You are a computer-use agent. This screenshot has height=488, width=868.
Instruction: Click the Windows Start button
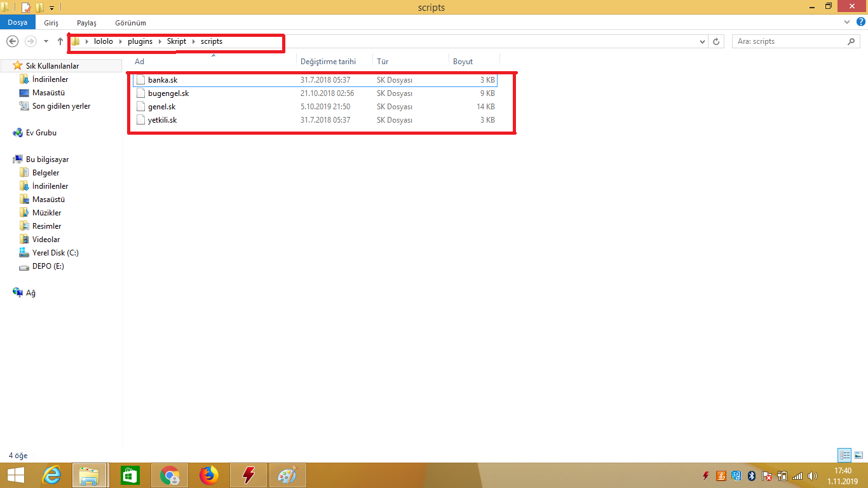[x=15, y=475]
